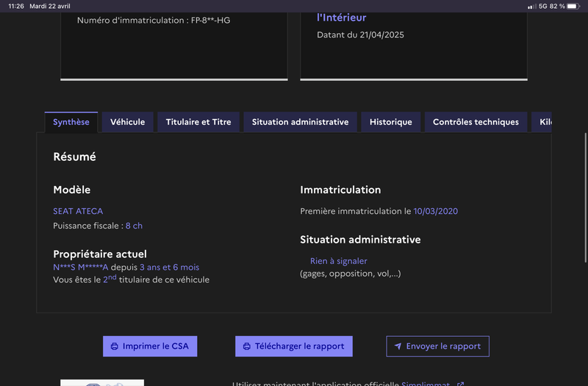Click the Résumé heading

[75, 157]
